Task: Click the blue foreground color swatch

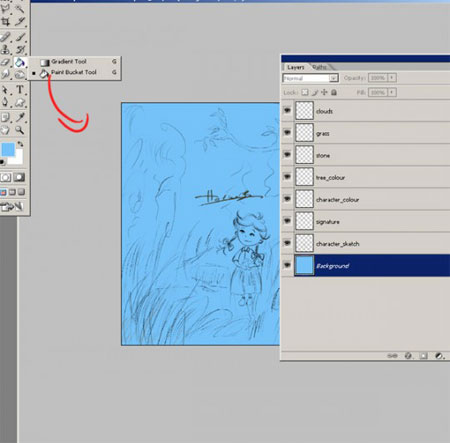Action: click(x=8, y=149)
